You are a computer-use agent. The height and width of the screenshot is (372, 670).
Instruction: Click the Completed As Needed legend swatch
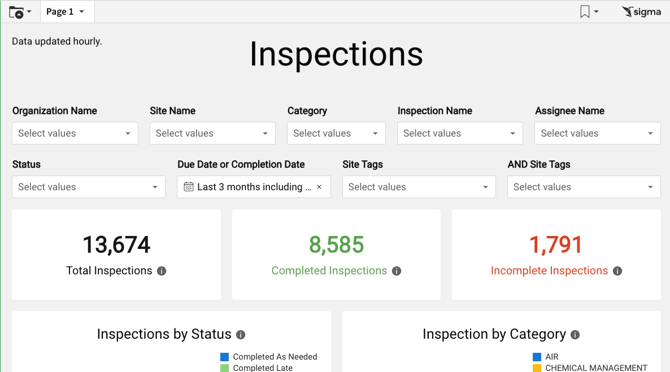[224, 357]
